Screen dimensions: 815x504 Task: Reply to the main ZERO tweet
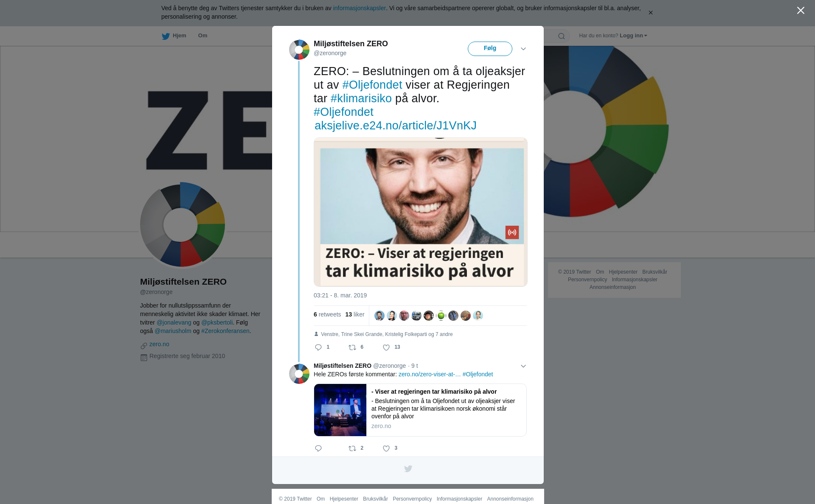[318, 347]
